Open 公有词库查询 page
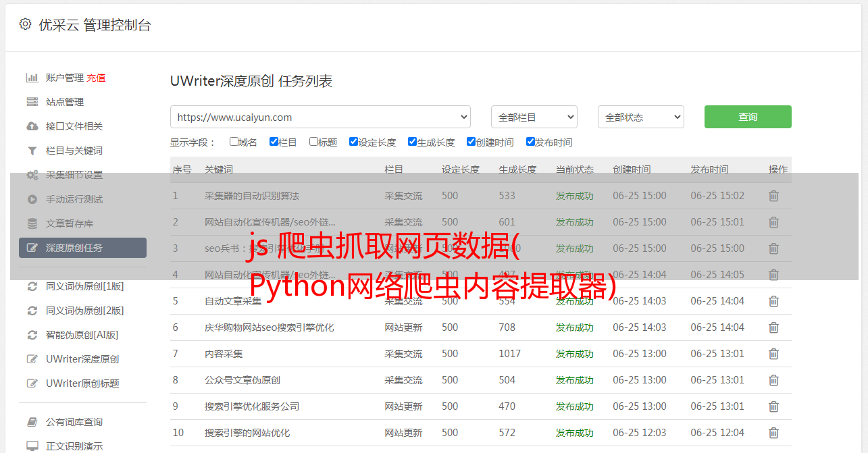The image size is (868, 453). point(74,422)
